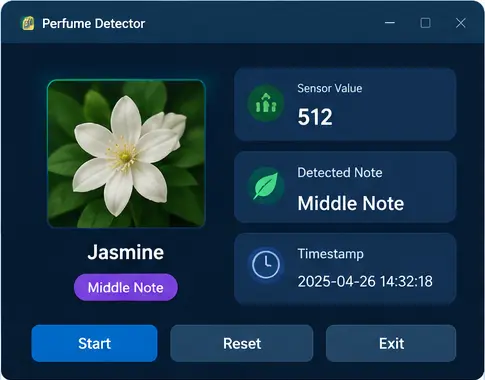Minimize the Perfume Detector window
The height and width of the screenshot is (380, 485).
390,23
